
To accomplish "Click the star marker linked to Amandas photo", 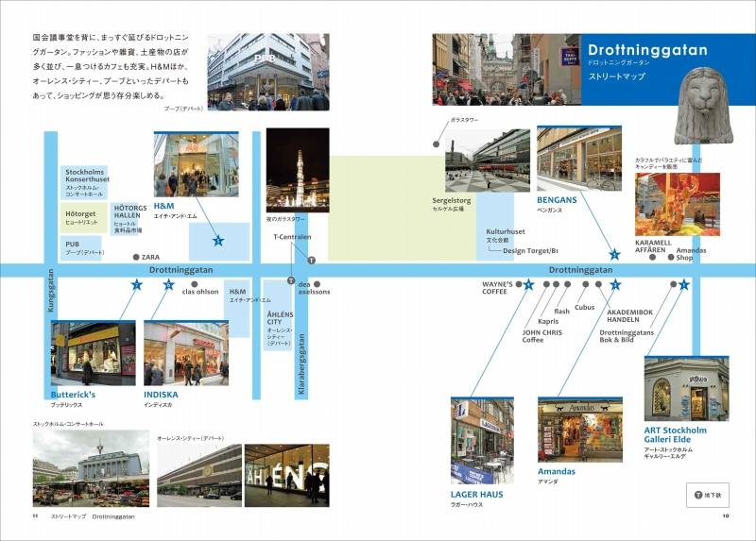I will click(x=615, y=285).
